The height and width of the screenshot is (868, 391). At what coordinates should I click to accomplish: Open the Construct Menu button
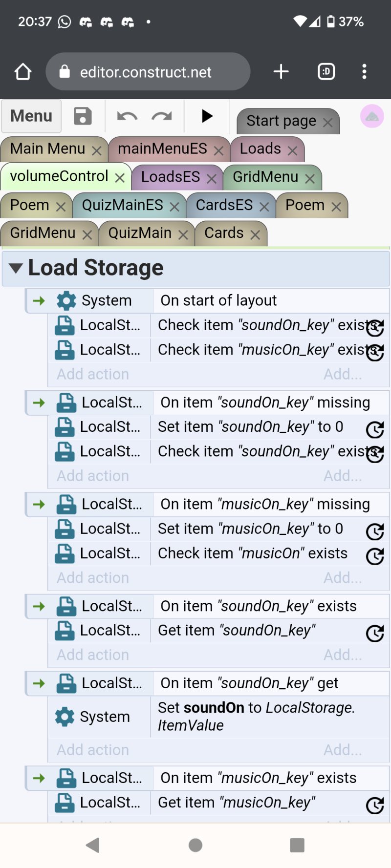[31, 116]
